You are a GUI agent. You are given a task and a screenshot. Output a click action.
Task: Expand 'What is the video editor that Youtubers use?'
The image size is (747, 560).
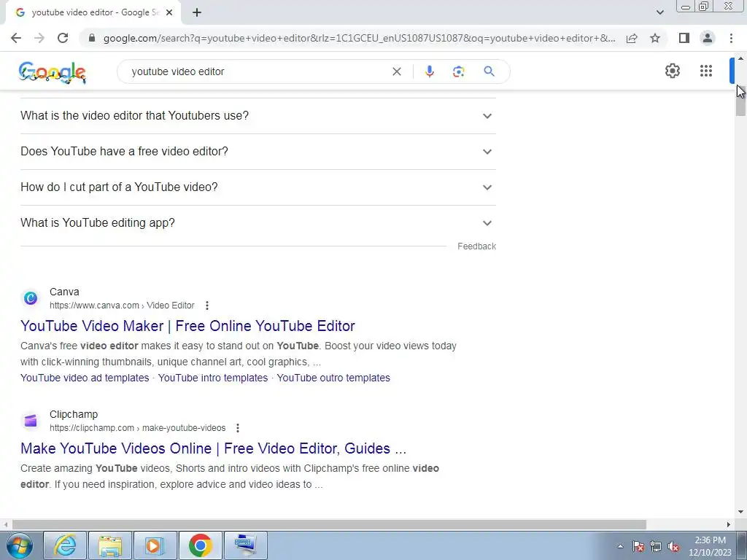pos(258,116)
